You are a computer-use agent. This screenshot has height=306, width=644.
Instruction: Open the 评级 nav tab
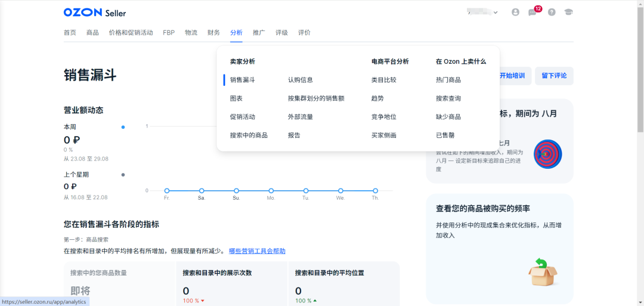click(281, 33)
